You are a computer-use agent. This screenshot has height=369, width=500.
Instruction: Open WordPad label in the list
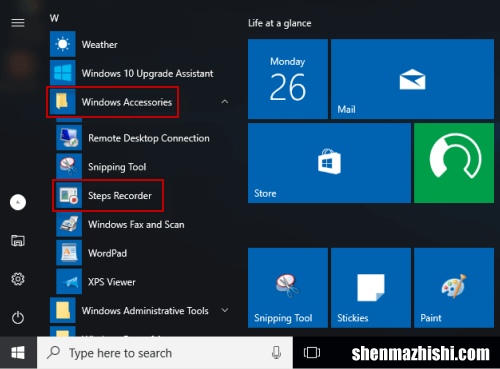tap(107, 253)
